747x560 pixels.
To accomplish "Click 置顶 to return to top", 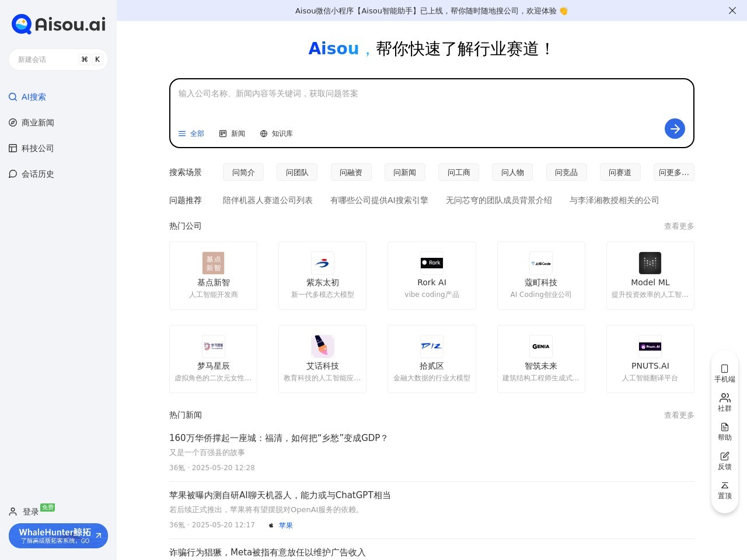I will tap(725, 490).
